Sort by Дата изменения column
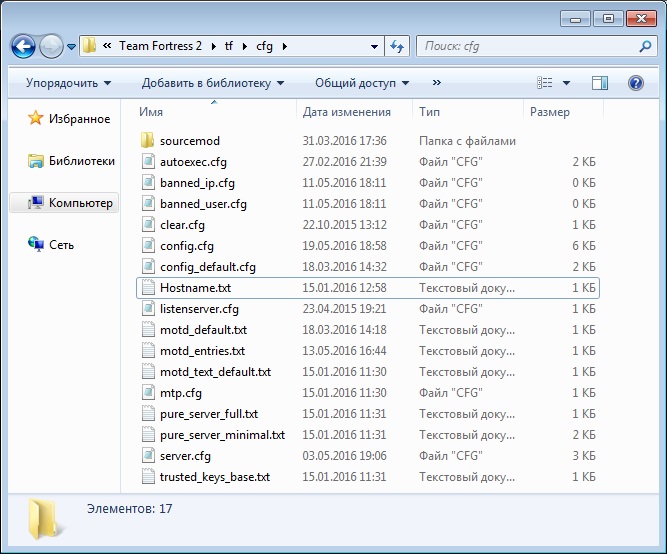Screen dimensions: 667x554 pyautogui.click(x=354, y=112)
